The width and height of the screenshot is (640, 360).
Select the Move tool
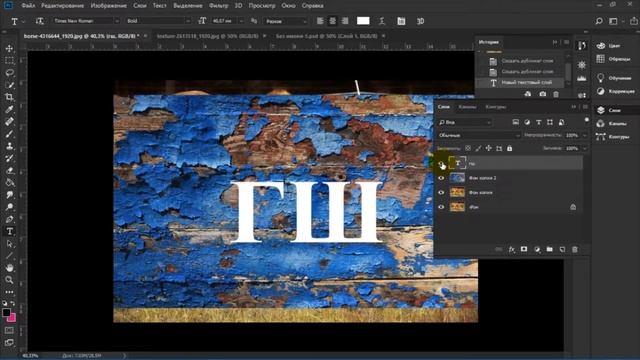9,49
